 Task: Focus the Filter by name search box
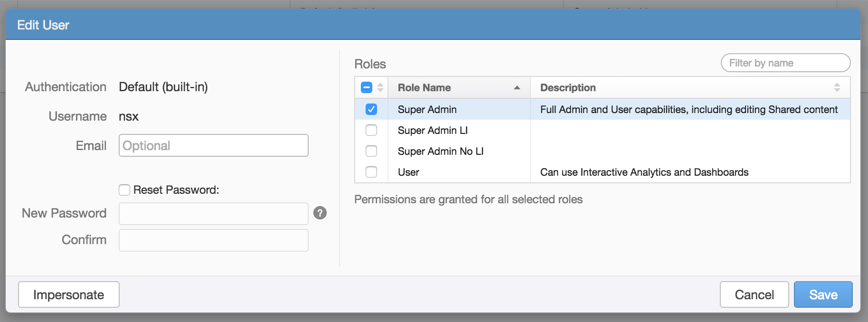click(x=785, y=63)
